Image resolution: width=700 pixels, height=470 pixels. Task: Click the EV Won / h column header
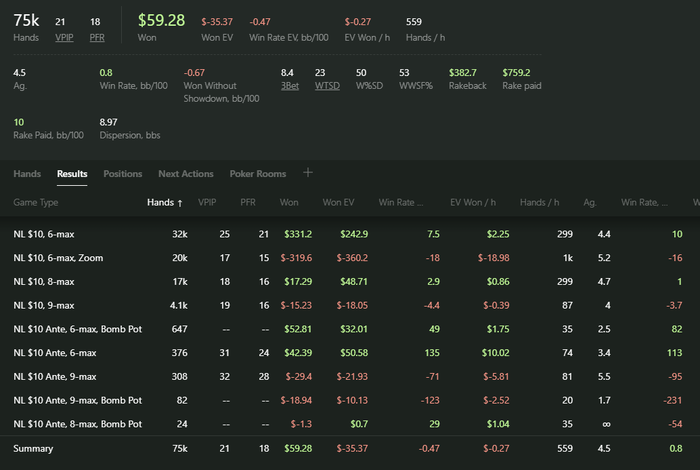(x=473, y=202)
